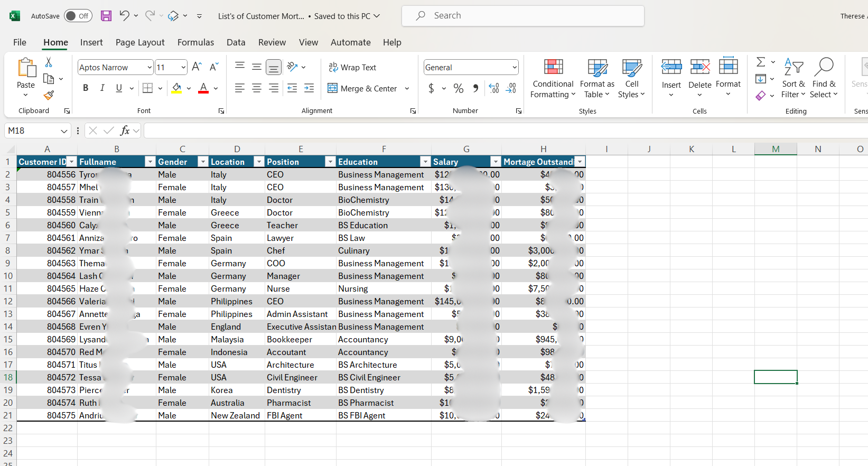Open the Education column filter dropdown
Viewport: 868px width, 466px height.
point(425,162)
